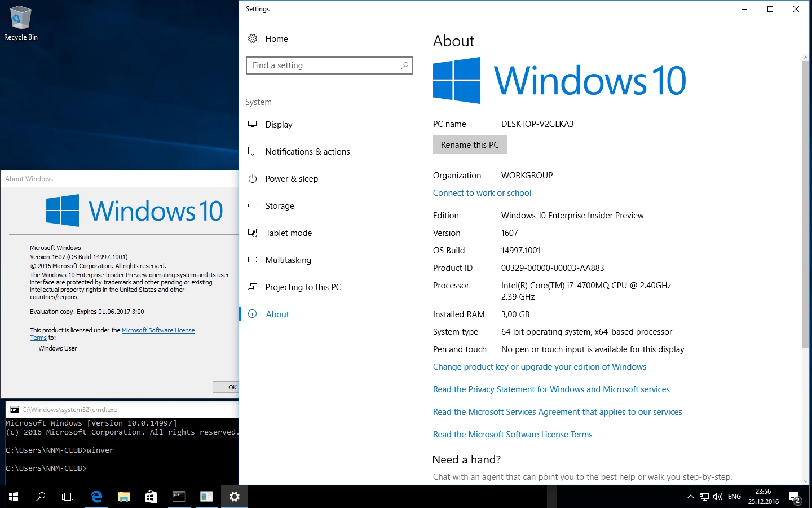Click the Storage drive icon
The width and height of the screenshot is (812, 508).
click(253, 205)
